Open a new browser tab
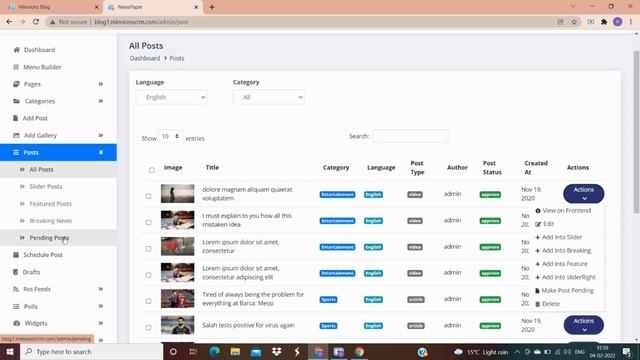Viewport: 640px width, 360px height. click(x=212, y=7)
